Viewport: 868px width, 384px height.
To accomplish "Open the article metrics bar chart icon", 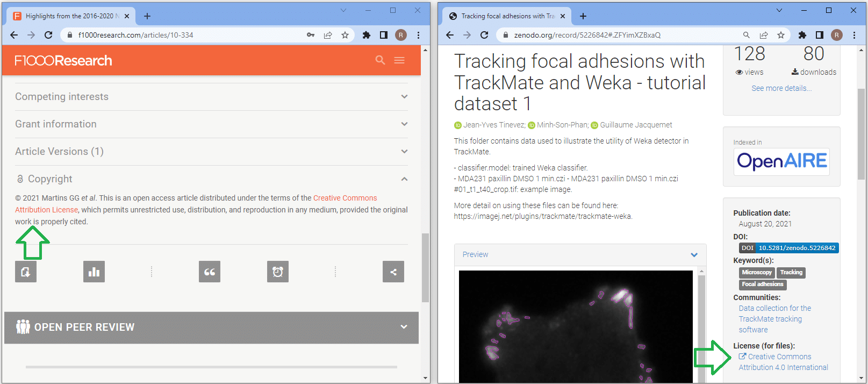I will 94,272.
